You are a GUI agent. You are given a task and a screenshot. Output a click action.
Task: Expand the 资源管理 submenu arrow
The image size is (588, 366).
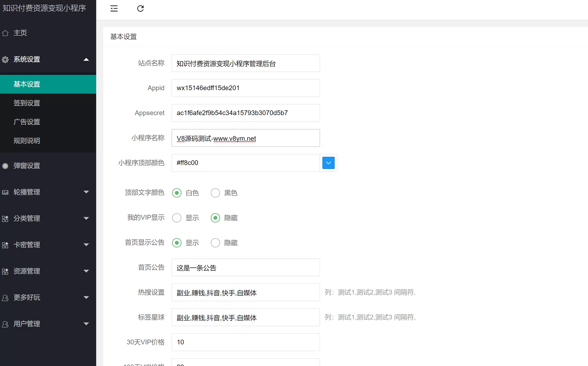coord(86,271)
